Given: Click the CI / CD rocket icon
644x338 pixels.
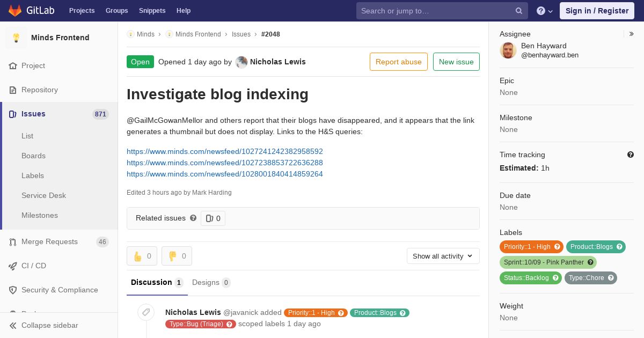Looking at the screenshot, I should pyautogui.click(x=13, y=266).
